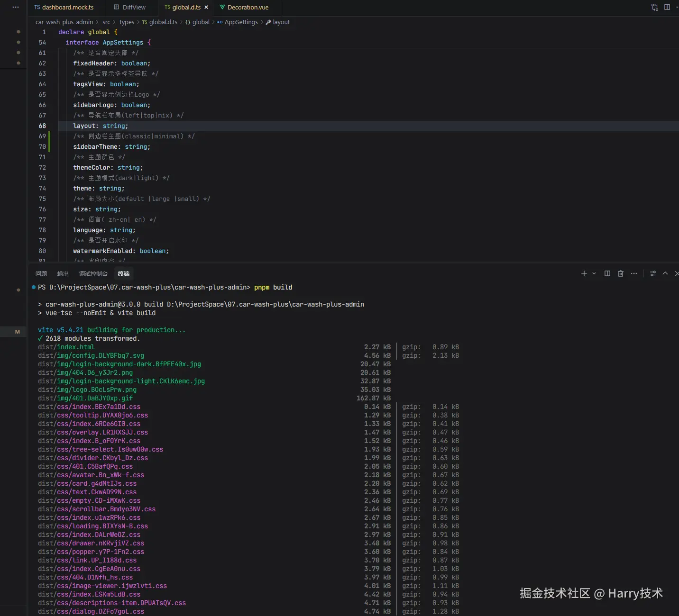Switch to the Decoration.vue tab
679x616 pixels.
click(244, 7)
